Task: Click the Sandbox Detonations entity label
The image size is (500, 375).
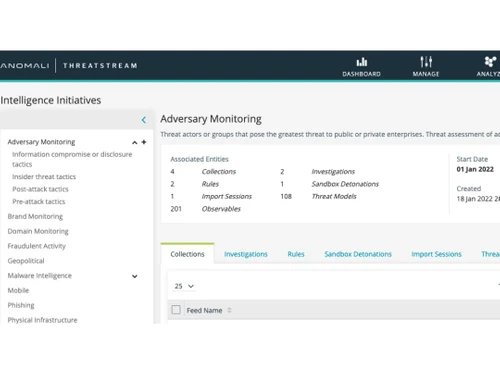Action: pyautogui.click(x=345, y=184)
